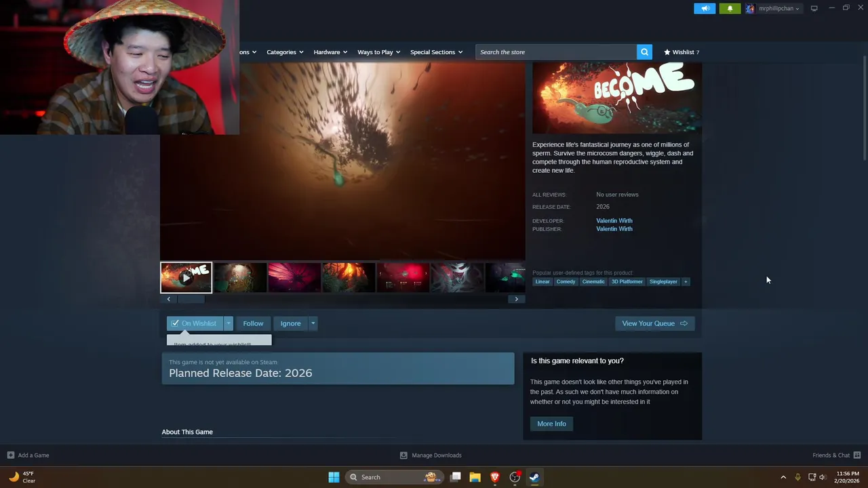Screen dimensions: 868x488
Task: Click the mrphillipchan profile avatar
Action: coord(750,8)
